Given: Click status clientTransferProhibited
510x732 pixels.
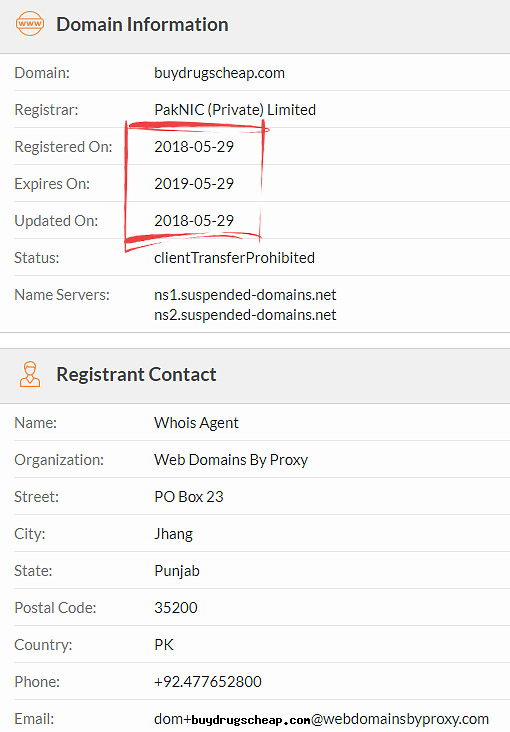Looking at the screenshot, I should coord(234,258).
